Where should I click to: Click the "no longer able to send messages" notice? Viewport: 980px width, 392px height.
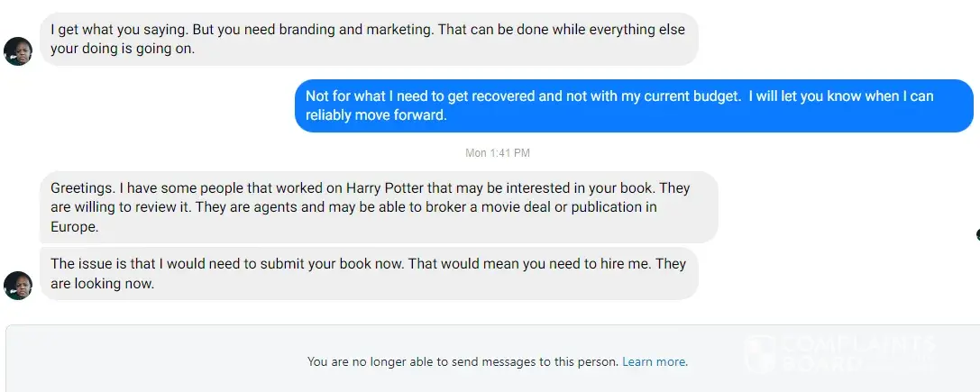(463, 362)
